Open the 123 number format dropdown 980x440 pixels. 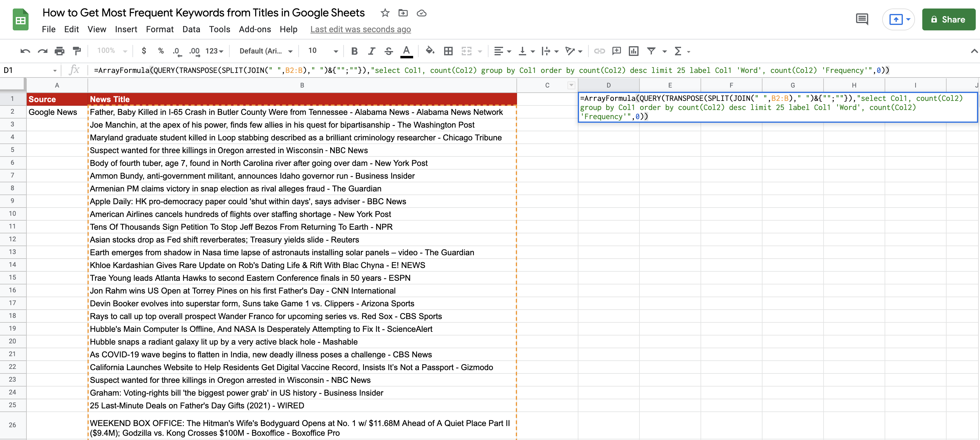click(x=214, y=51)
